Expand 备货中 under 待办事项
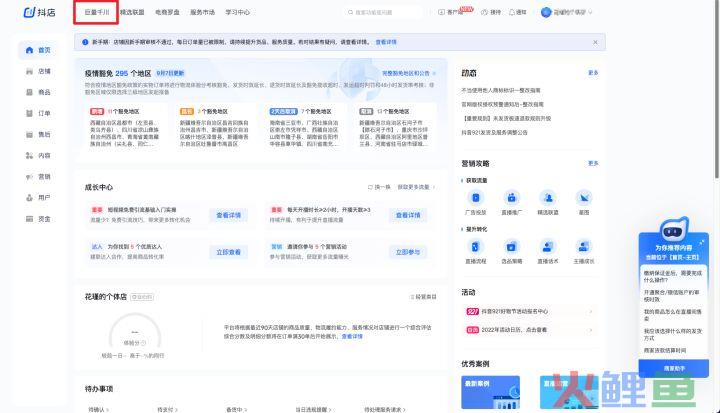Screen dimensions: 720x413 (x=236, y=409)
